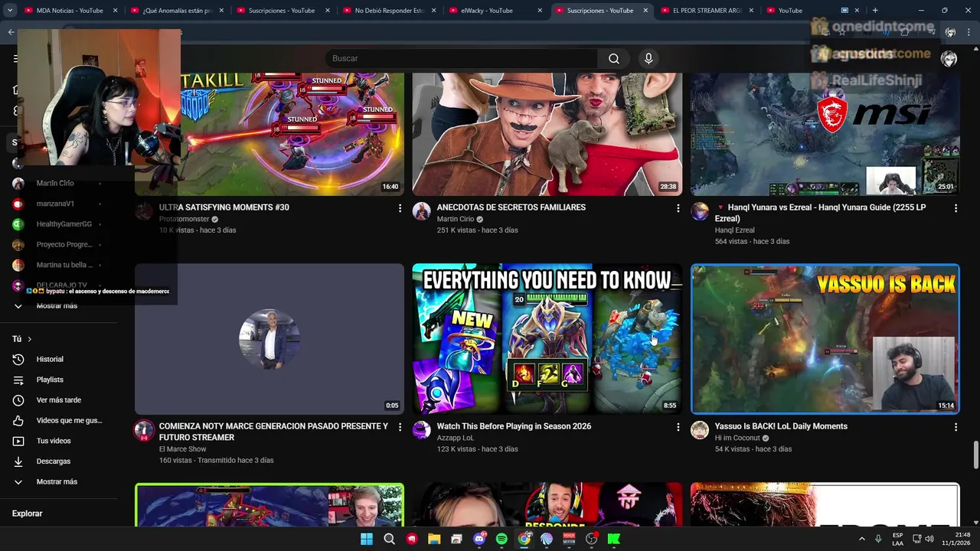Open a new browser tab

point(875,11)
